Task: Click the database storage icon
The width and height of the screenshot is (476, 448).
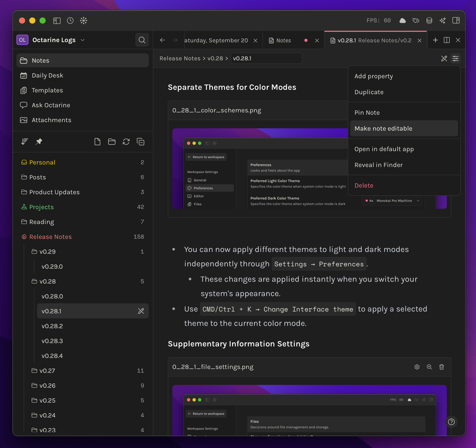Action: point(429,21)
